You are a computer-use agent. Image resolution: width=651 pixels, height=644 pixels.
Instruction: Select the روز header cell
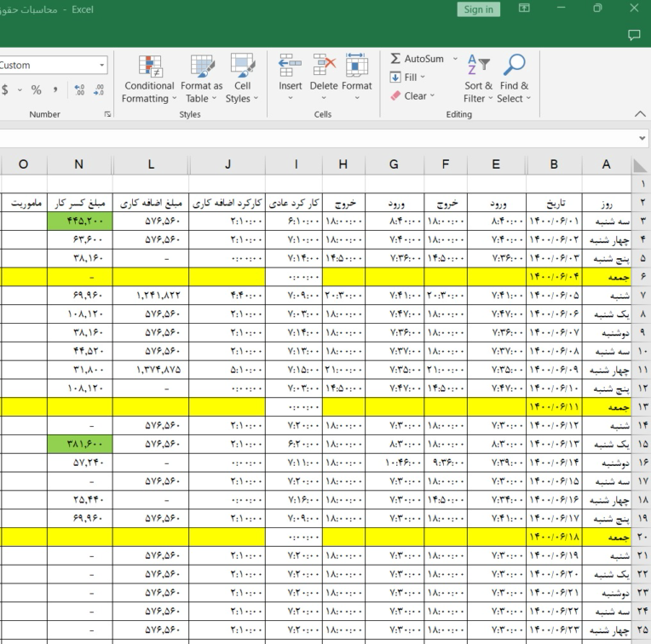[607, 203]
